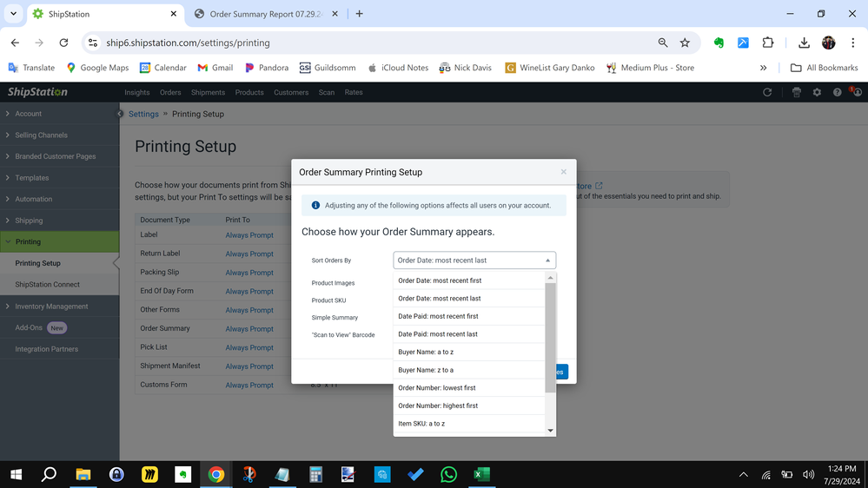Switch to Order Summary Report browser tab
The width and height of the screenshot is (868, 488).
(265, 14)
